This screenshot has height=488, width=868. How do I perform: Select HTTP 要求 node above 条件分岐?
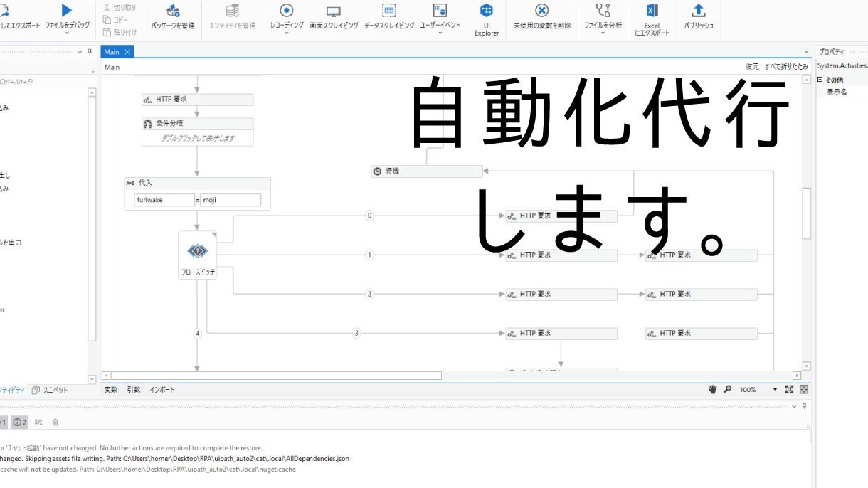coord(197,100)
